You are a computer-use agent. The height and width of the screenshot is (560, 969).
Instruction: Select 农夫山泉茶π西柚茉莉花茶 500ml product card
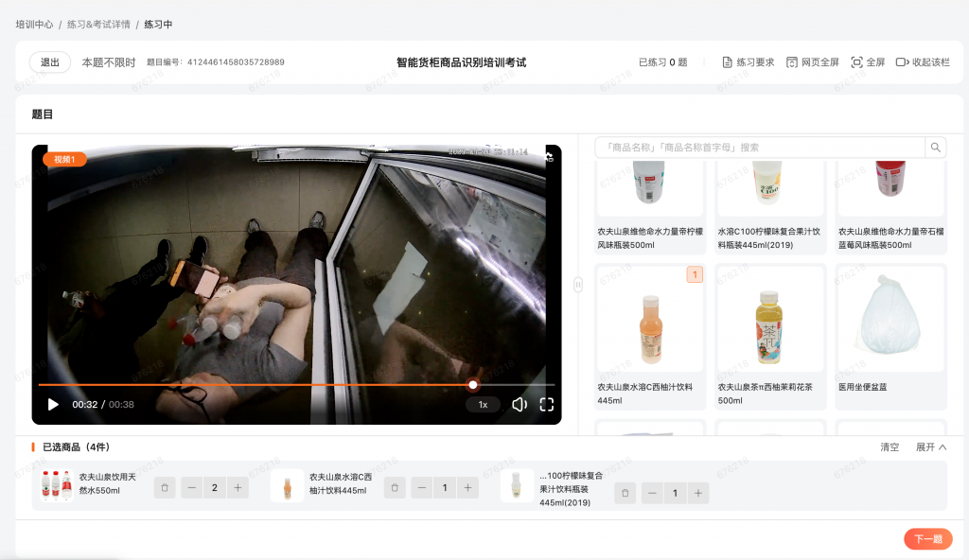pos(770,336)
